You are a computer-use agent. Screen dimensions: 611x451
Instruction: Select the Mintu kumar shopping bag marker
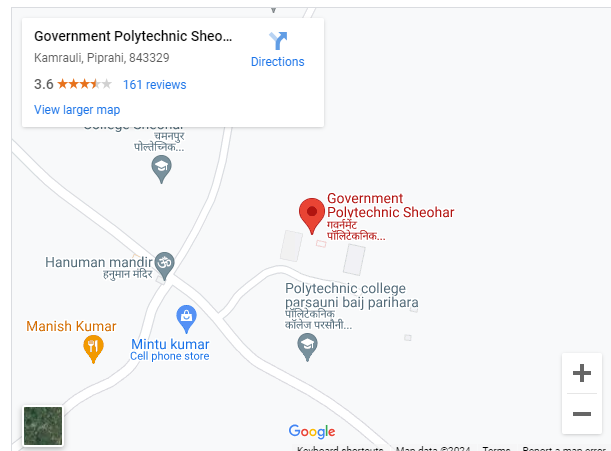(x=186, y=319)
